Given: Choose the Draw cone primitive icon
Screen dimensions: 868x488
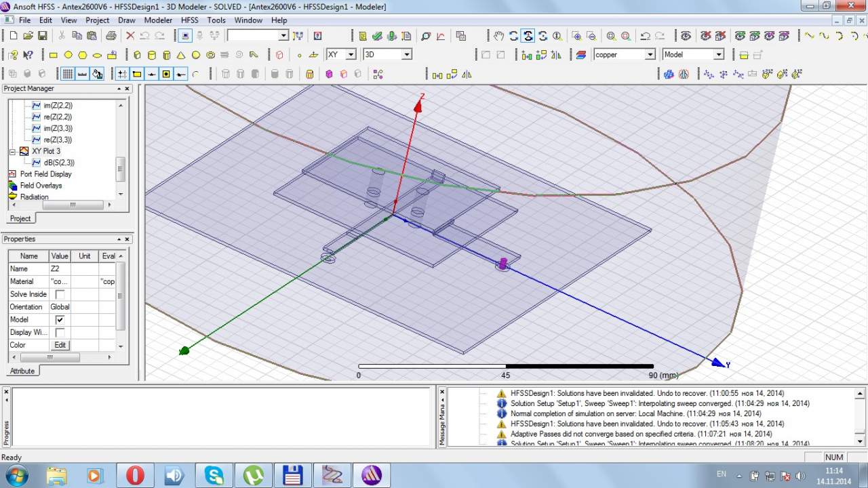Looking at the screenshot, I should coord(181,55).
